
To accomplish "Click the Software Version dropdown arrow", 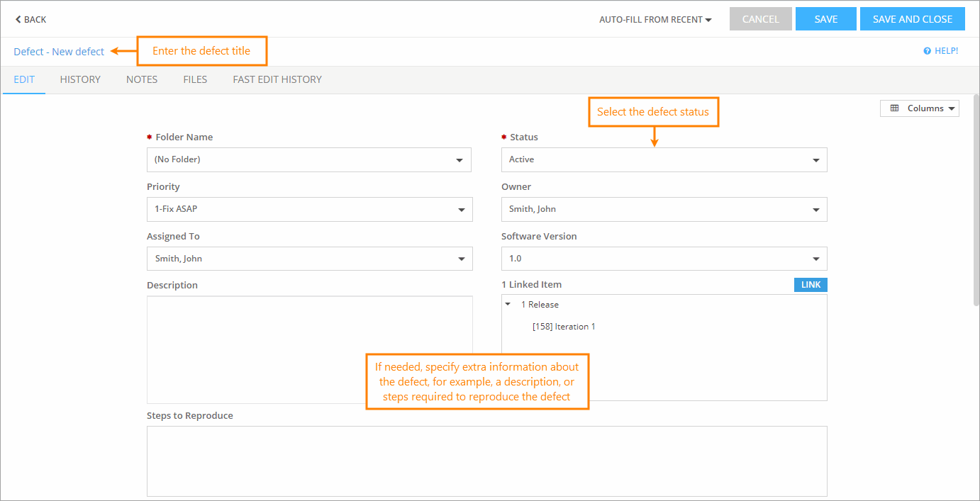I will pos(815,259).
